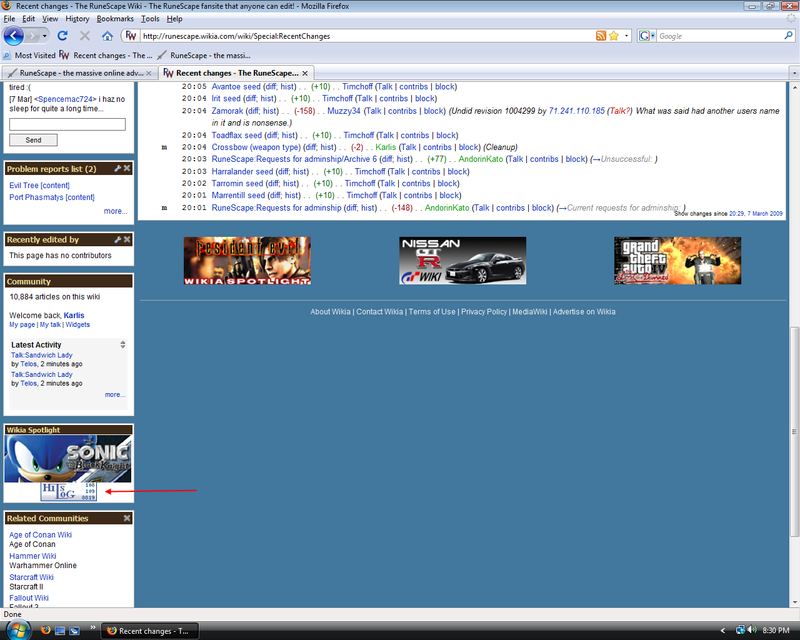Click the Nissan GT-R Wiki banner
This screenshot has width=800, height=640.
pos(462,260)
